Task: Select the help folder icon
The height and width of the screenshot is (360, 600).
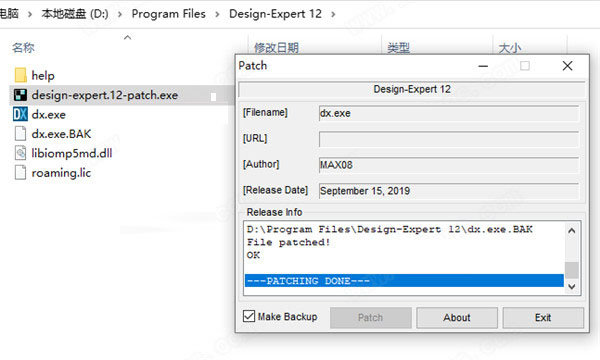Action: coord(20,75)
